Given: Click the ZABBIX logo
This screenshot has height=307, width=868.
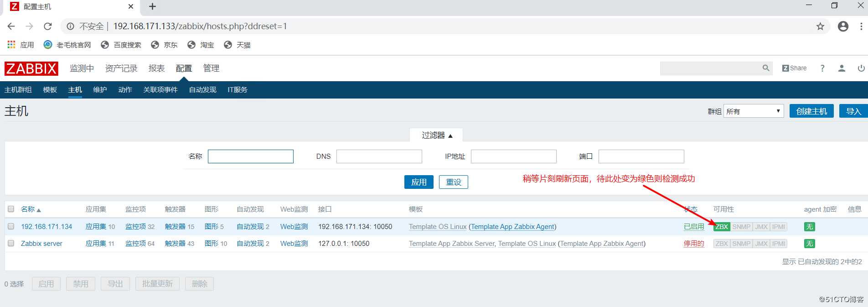Looking at the screenshot, I should (x=31, y=68).
